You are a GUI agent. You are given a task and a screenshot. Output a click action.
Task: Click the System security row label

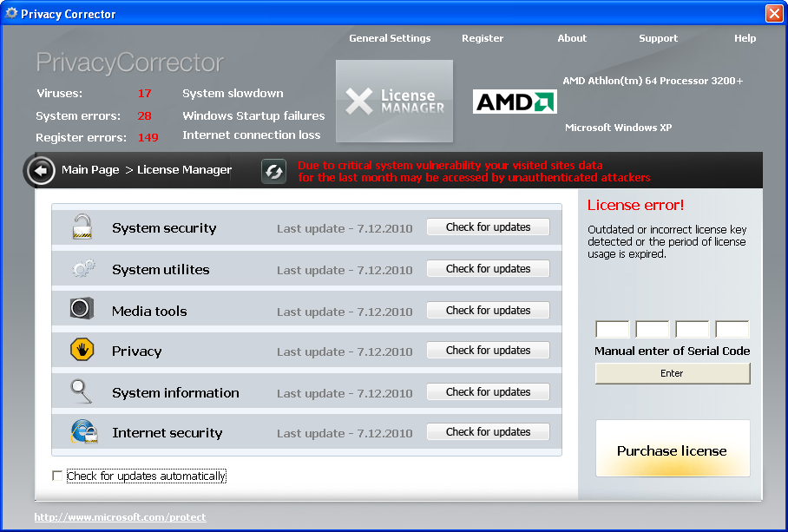[164, 228]
